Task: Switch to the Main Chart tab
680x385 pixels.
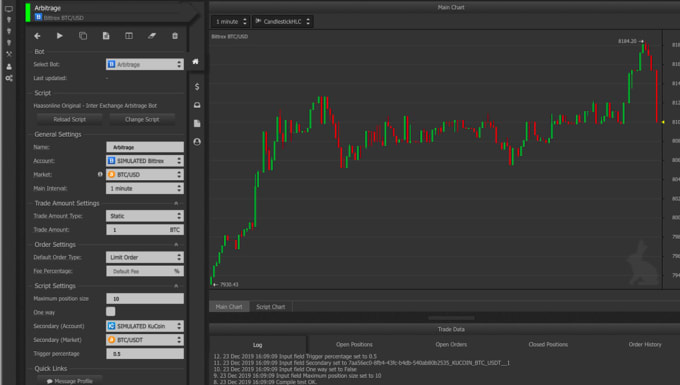Action: click(x=229, y=307)
